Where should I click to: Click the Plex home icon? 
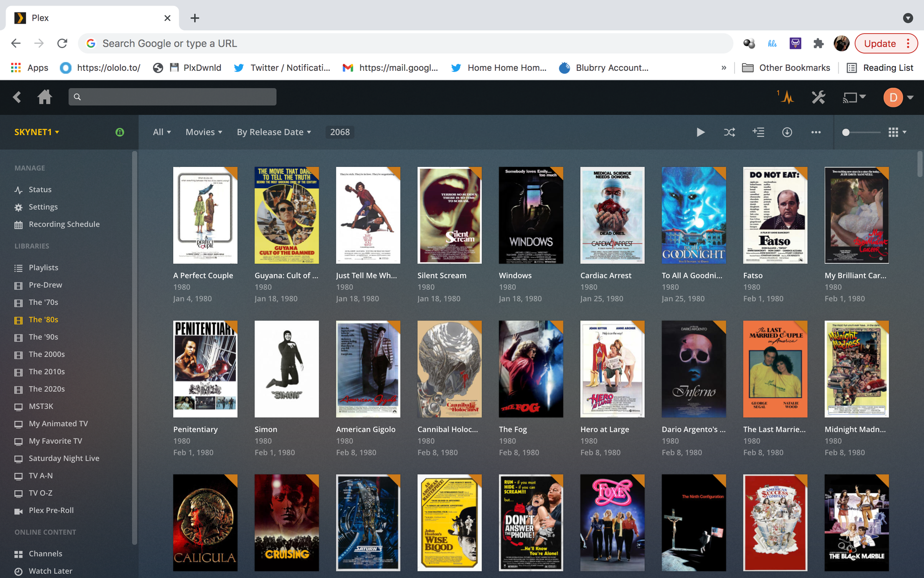44,97
